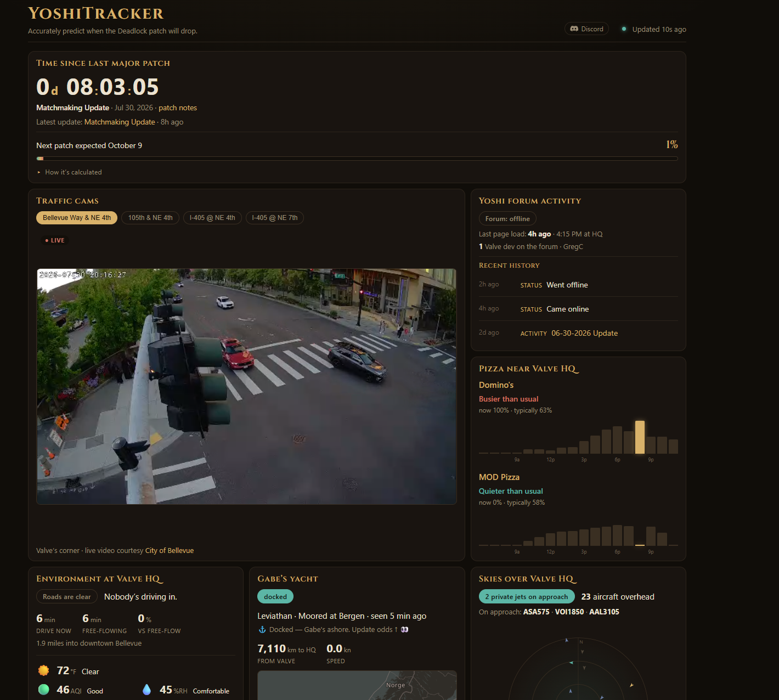The width and height of the screenshot is (779, 700).
Task: Click the Busier than usual label
Action: point(509,399)
